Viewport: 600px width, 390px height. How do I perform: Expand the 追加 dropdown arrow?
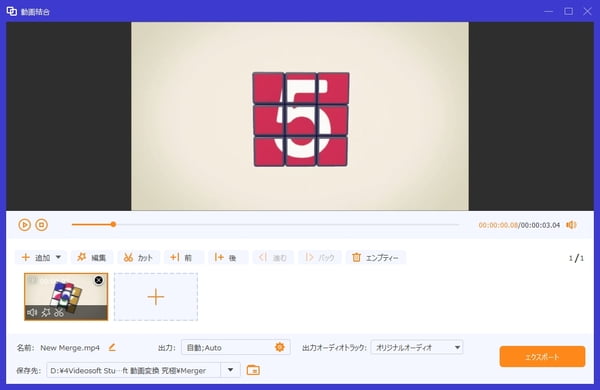(58, 257)
